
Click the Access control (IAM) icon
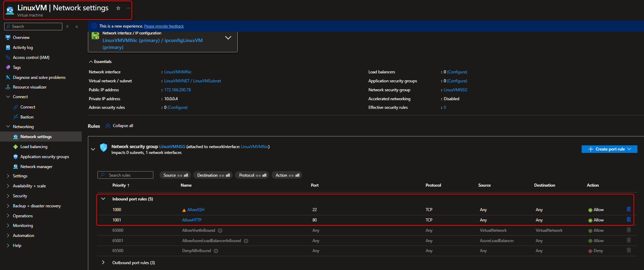[x=8, y=58]
